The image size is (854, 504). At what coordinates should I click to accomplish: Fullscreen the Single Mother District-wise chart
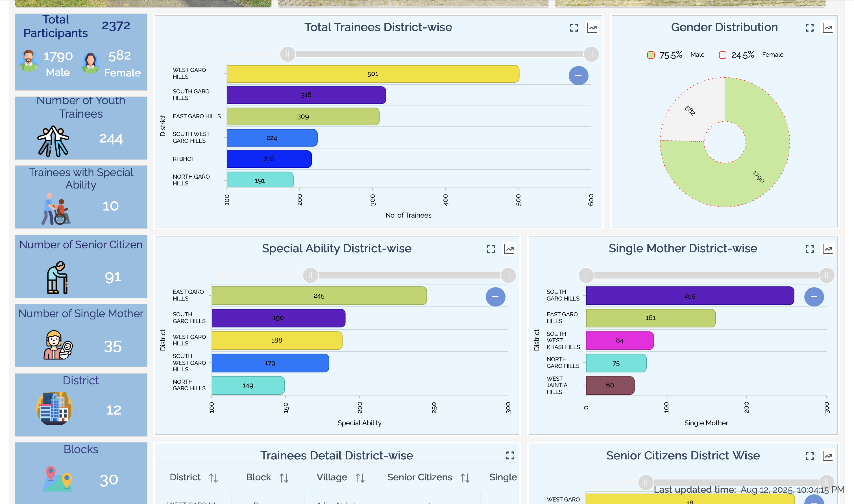pyautogui.click(x=809, y=249)
